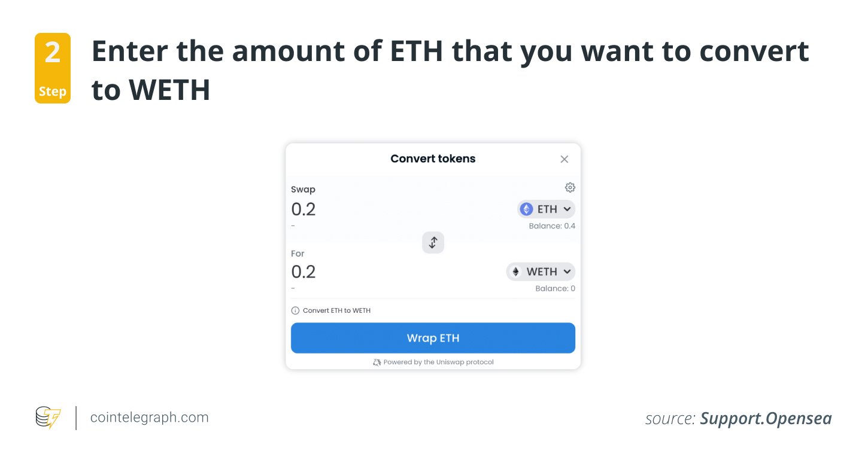The image size is (868, 466).
Task: Click the info icon beside Convert ETH to WETH
Action: point(295,310)
